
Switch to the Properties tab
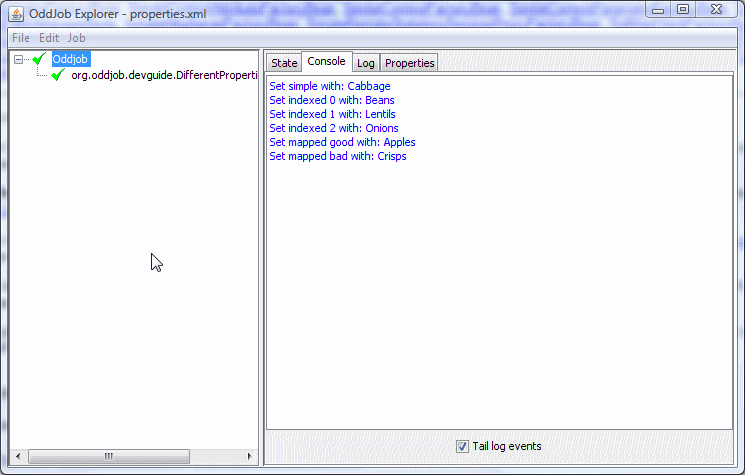(409, 63)
